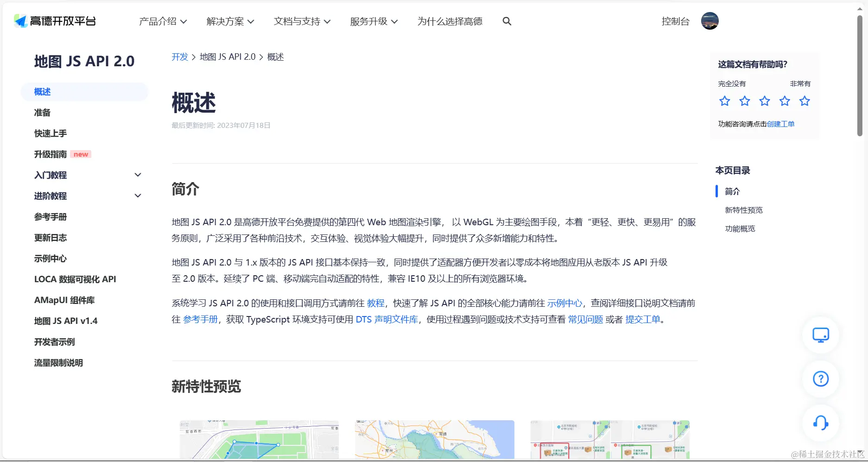Click the 提交工单 link
The width and height of the screenshot is (868, 462).
point(643,319)
